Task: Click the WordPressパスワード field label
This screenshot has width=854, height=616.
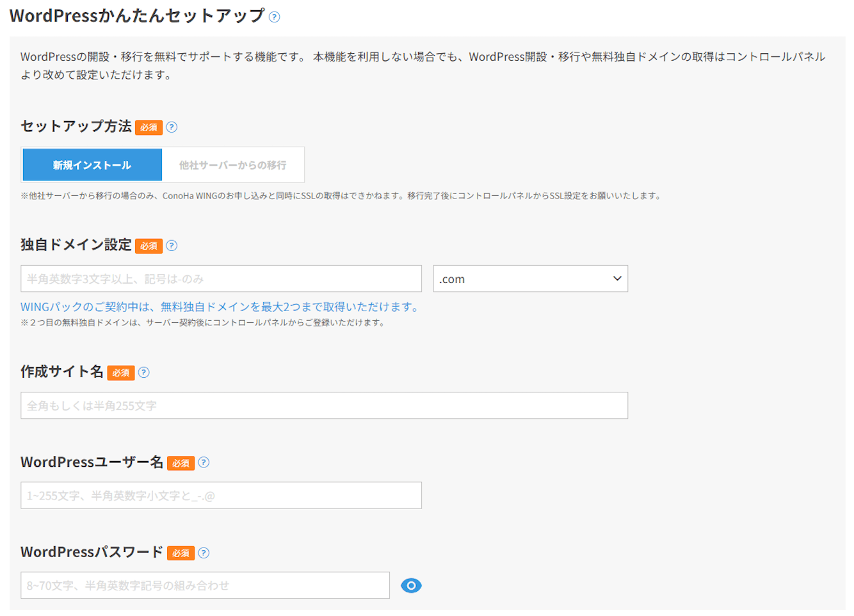Action: coord(92,552)
